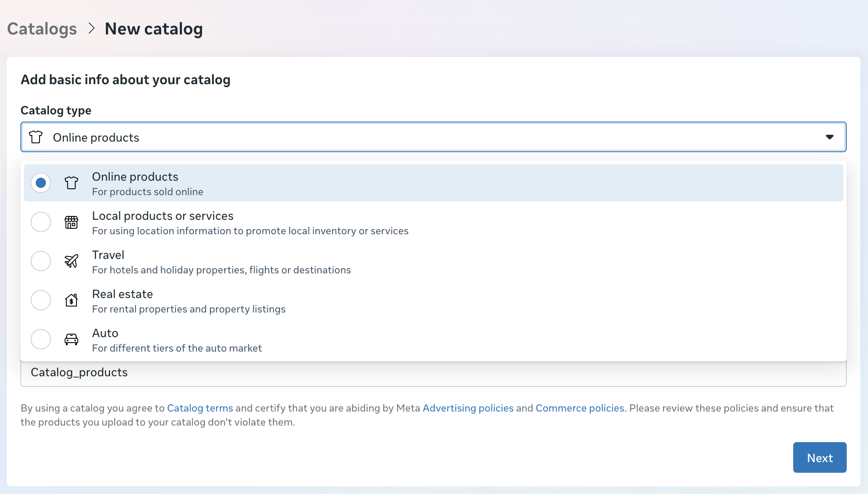The image size is (868, 494).
Task: Open the Catalog terms link
Action: click(x=200, y=408)
